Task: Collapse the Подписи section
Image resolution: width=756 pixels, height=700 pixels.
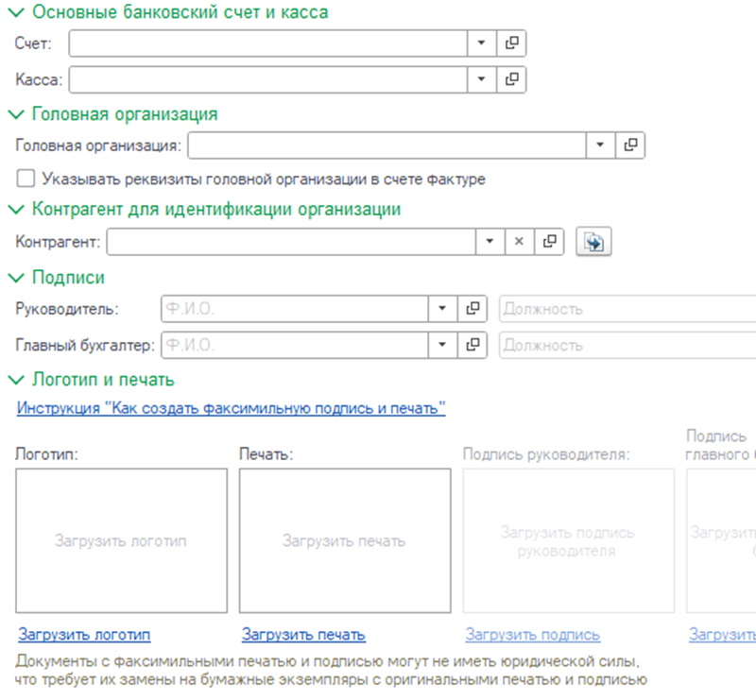Action: 16,278
